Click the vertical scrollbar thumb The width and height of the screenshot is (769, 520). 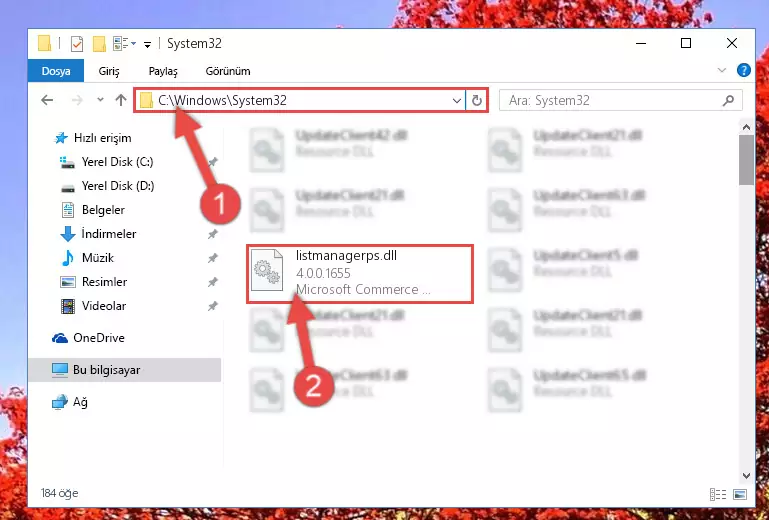tap(746, 160)
